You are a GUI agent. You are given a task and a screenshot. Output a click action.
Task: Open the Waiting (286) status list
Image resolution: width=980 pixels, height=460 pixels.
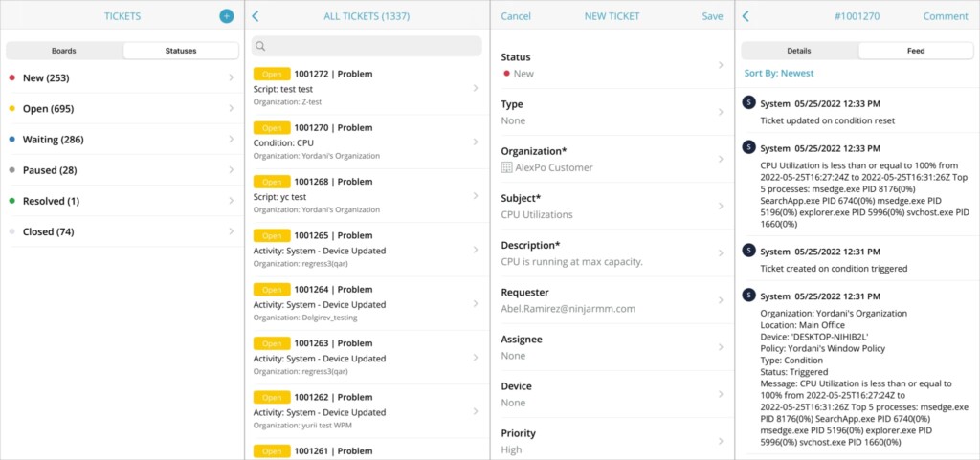pos(122,140)
